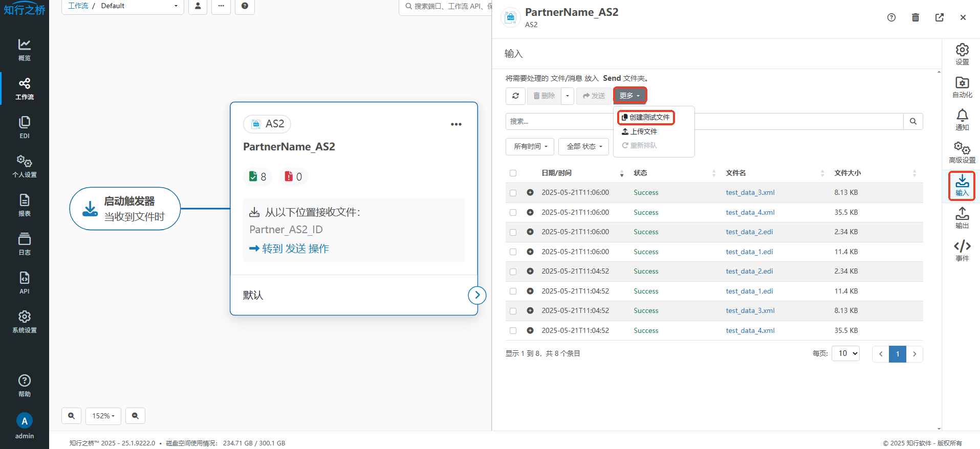The width and height of the screenshot is (980, 449).
Task: Open the per-page count selector showing 10
Action: tap(845, 353)
